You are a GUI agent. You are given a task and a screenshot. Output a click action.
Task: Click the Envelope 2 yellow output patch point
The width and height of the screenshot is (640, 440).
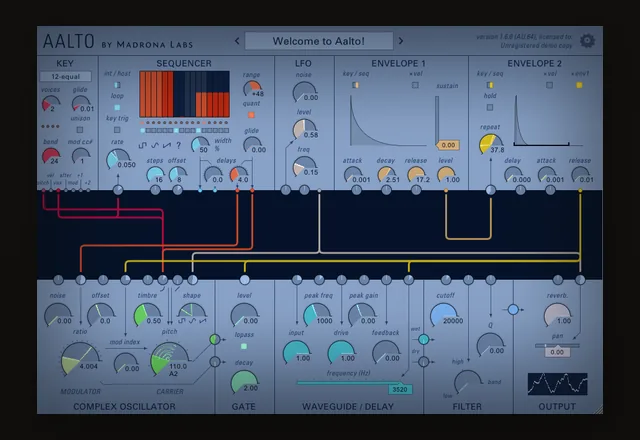click(x=580, y=191)
